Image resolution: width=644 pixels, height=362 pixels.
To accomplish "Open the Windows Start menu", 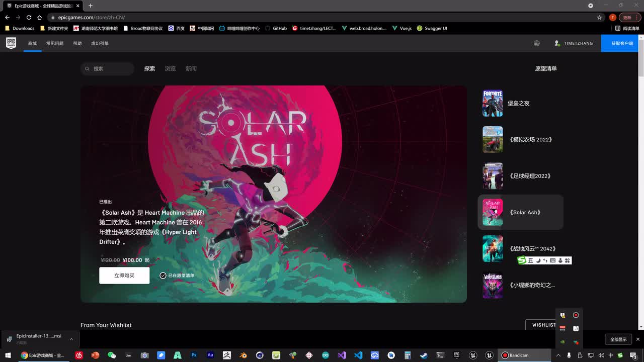I will [x=8, y=355].
